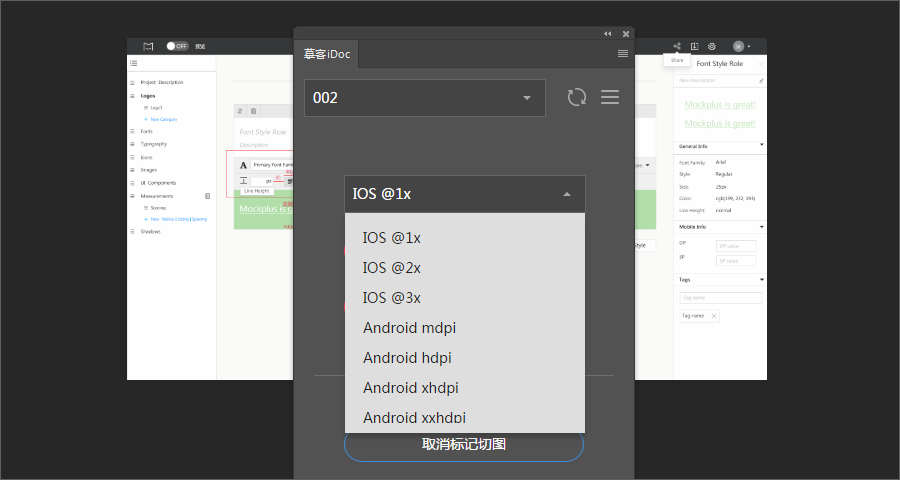Select Spacing sub-item in sidebar
The height and width of the screenshot is (480, 900).
click(x=158, y=208)
